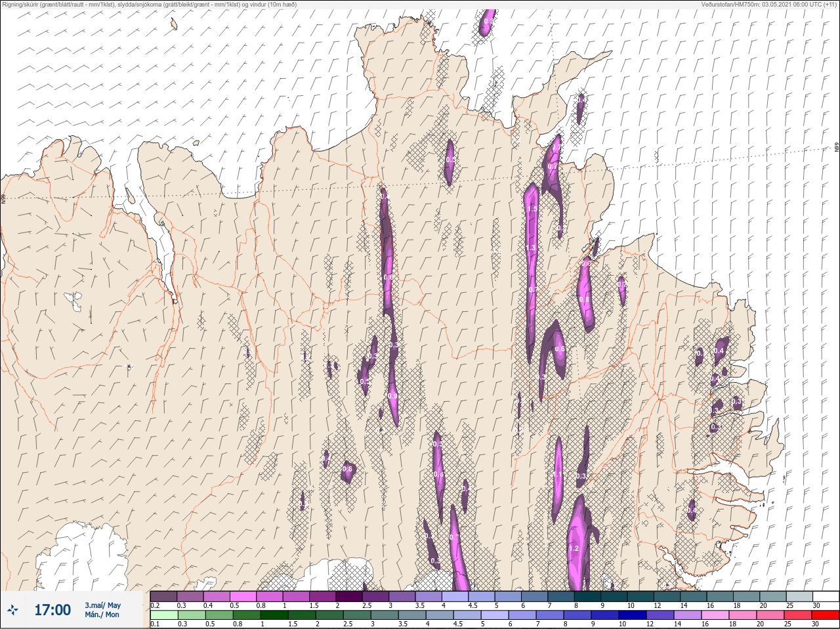
Task: Click the wind compass icon beside 17:00
Action: [x=13, y=611]
